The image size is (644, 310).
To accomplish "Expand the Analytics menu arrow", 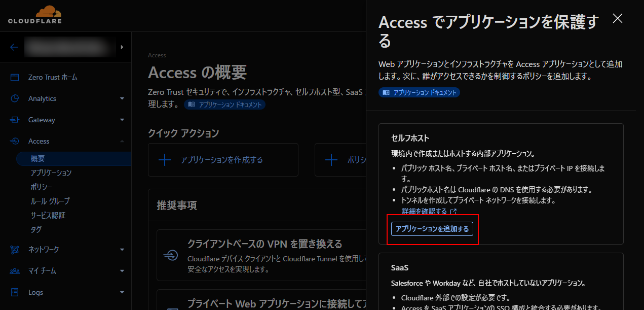I will pos(122,98).
